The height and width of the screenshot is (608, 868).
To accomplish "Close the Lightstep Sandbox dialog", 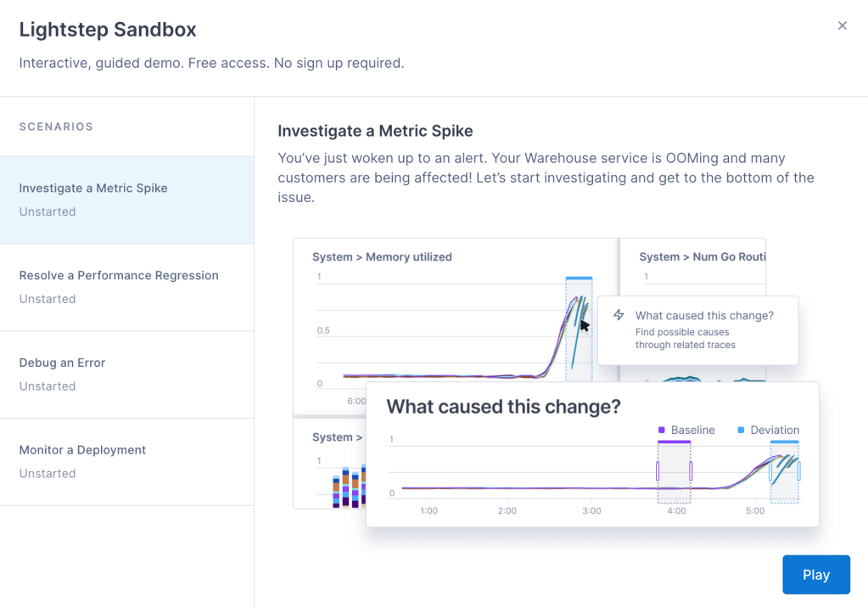I will pyautogui.click(x=842, y=25).
